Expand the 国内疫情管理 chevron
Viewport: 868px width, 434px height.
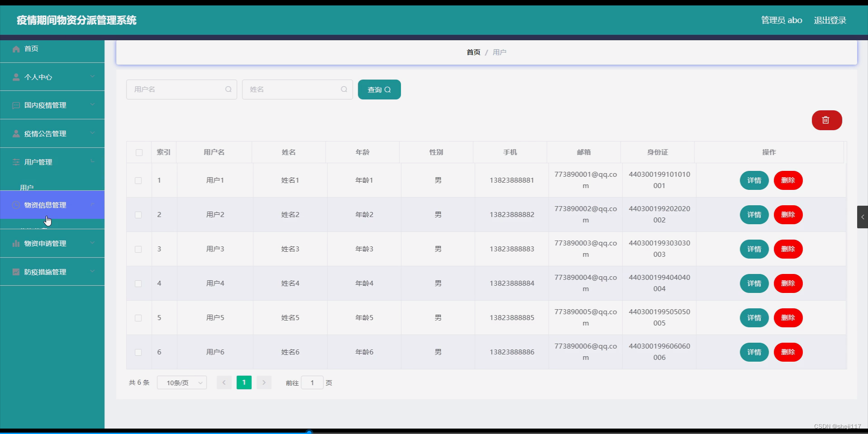click(93, 104)
